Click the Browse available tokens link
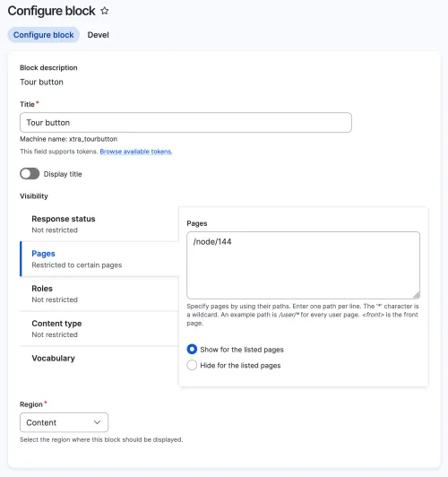Screen dimensions: 448x477 (136, 152)
